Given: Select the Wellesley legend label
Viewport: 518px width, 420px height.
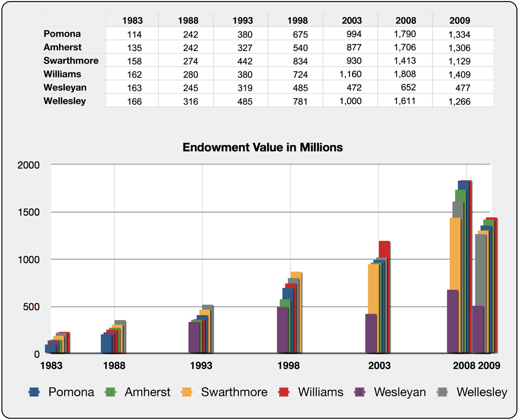Looking at the screenshot, I should point(482,392).
